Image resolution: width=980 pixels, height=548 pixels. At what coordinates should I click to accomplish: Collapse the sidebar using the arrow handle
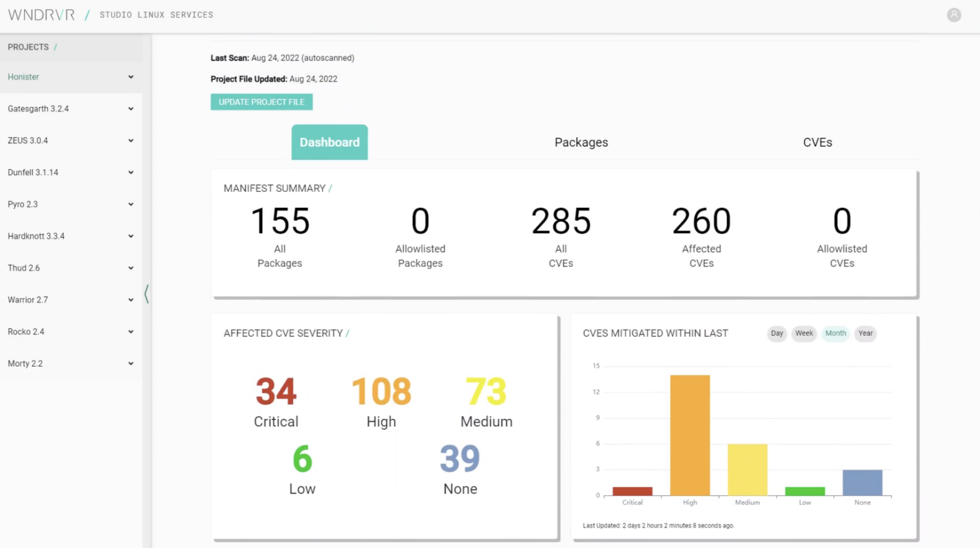coord(146,294)
